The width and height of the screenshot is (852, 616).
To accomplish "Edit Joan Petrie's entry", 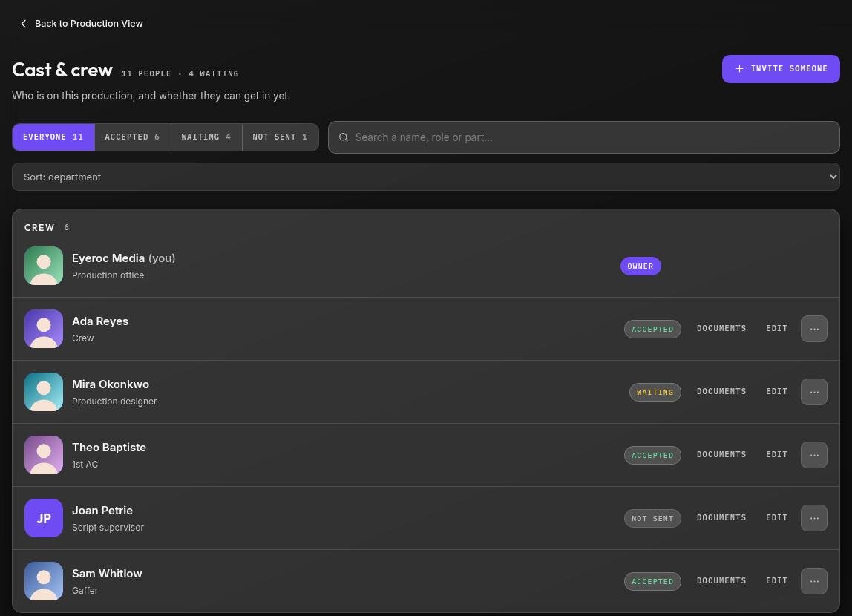I will [x=776, y=518].
